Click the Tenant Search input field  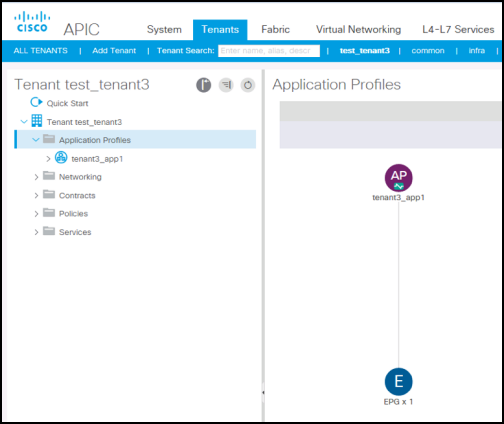pyautogui.click(x=269, y=51)
